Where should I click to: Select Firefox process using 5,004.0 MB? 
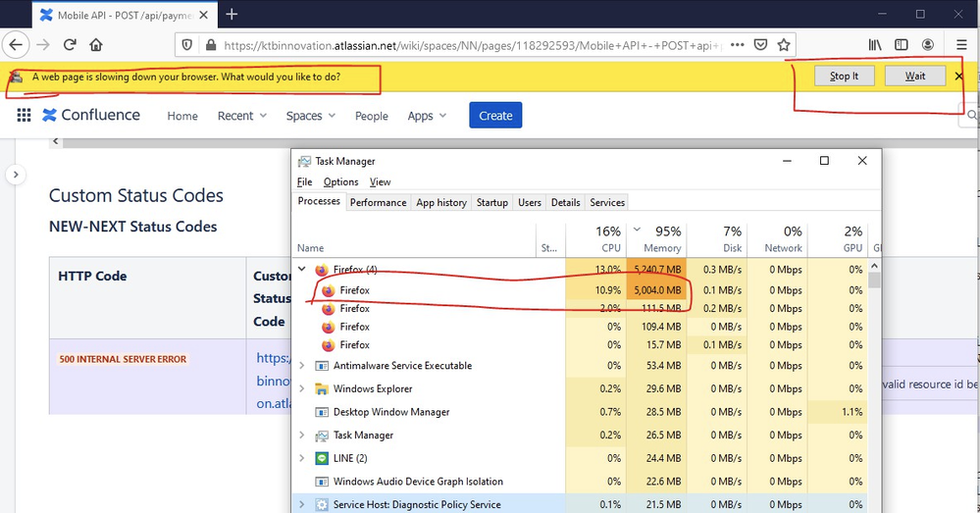582,290
